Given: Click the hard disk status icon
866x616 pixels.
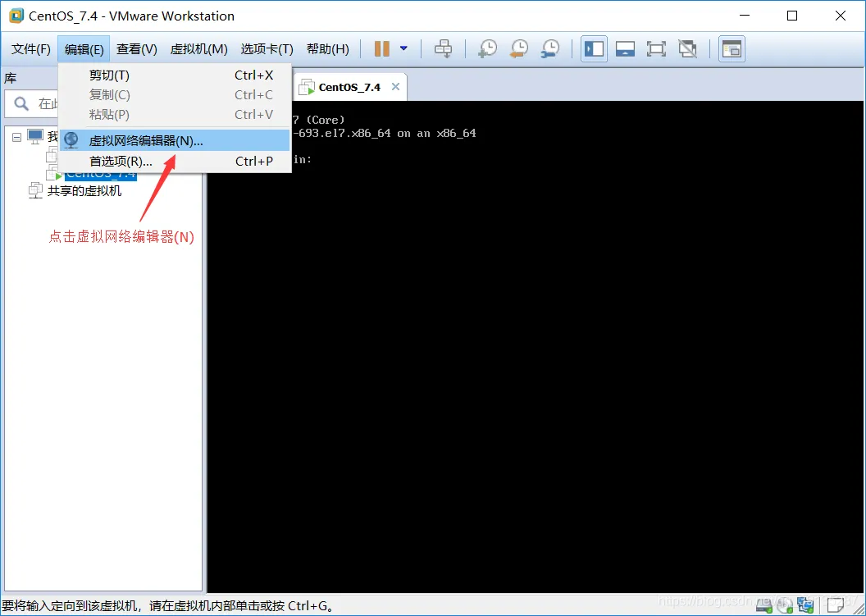Looking at the screenshot, I should coord(764,606).
